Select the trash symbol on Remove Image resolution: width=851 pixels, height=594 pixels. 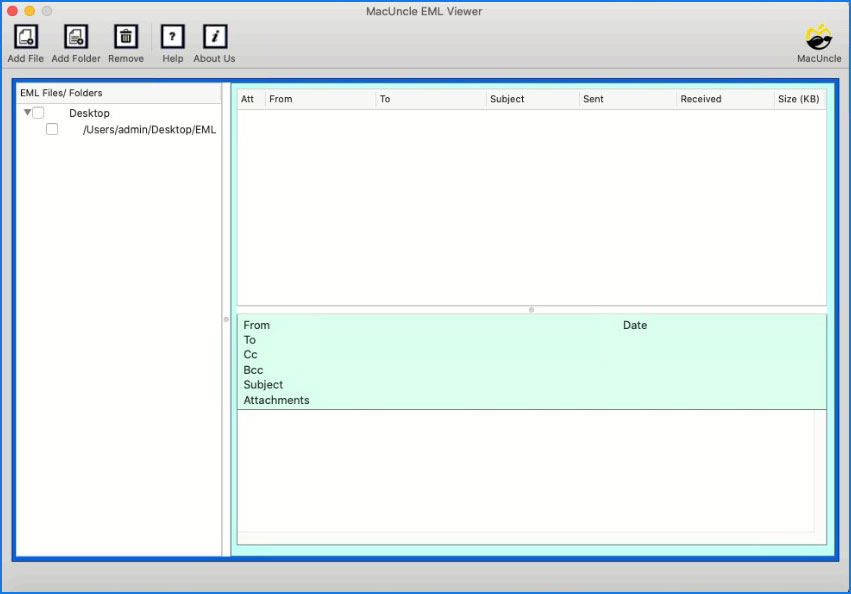click(125, 35)
